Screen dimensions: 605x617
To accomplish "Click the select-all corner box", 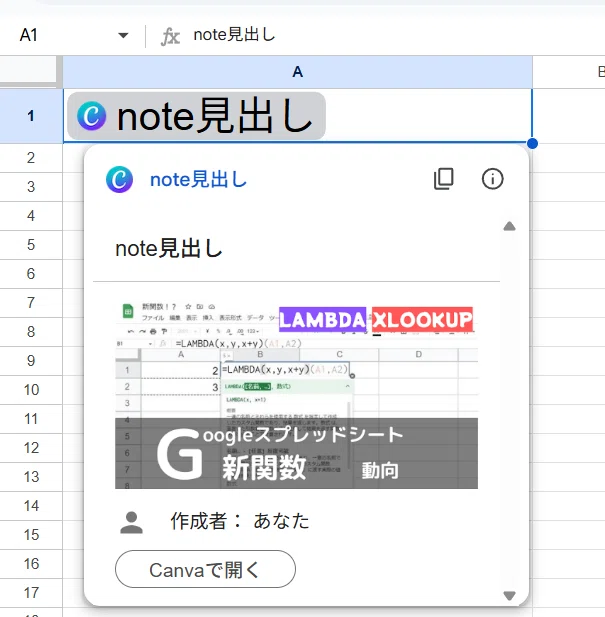I will point(30,71).
